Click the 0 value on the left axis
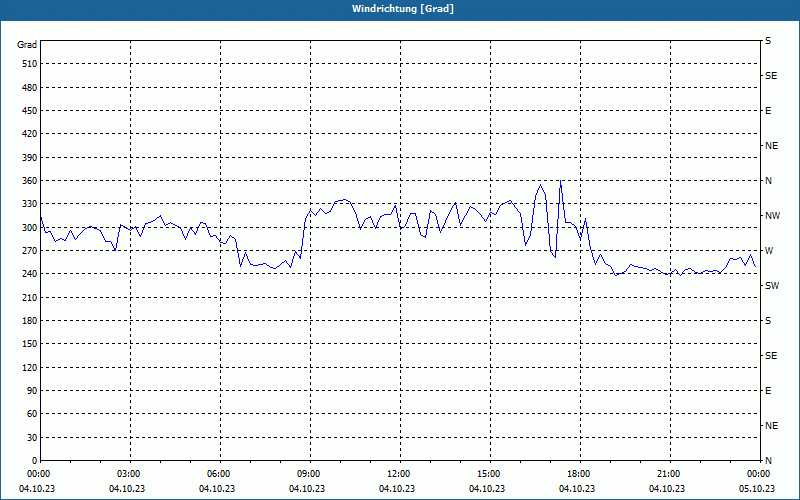The height and width of the screenshot is (500, 800). tap(35, 461)
